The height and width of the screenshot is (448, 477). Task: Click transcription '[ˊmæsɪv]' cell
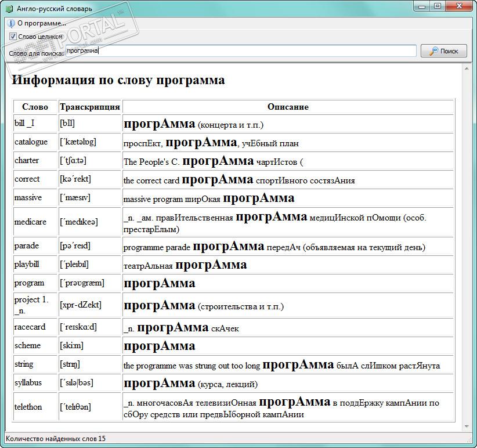coord(90,198)
